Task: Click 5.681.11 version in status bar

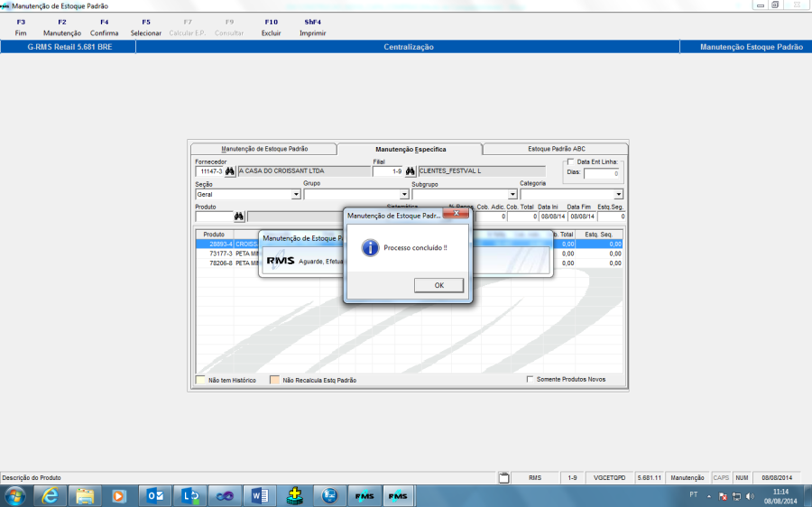Action: pyautogui.click(x=649, y=477)
